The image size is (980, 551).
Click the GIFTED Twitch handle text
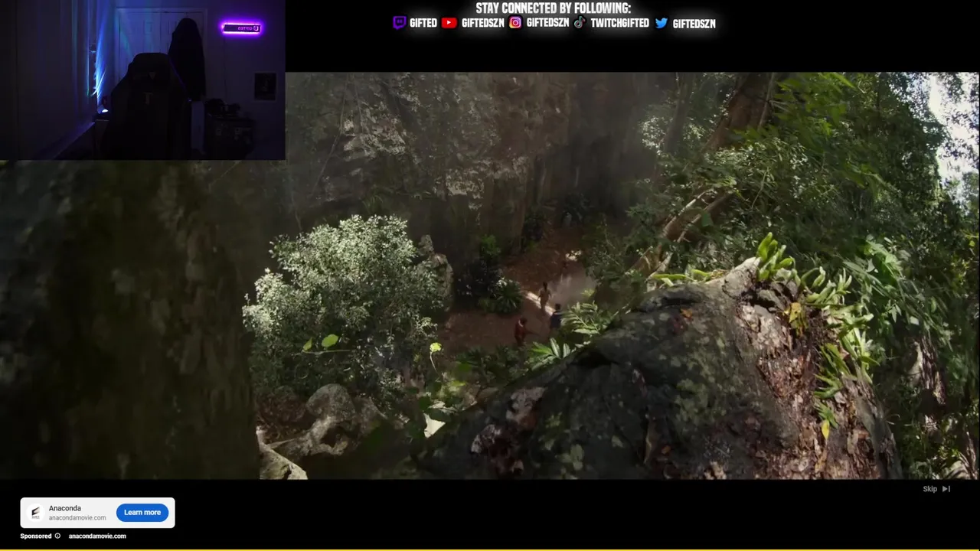click(x=423, y=24)
